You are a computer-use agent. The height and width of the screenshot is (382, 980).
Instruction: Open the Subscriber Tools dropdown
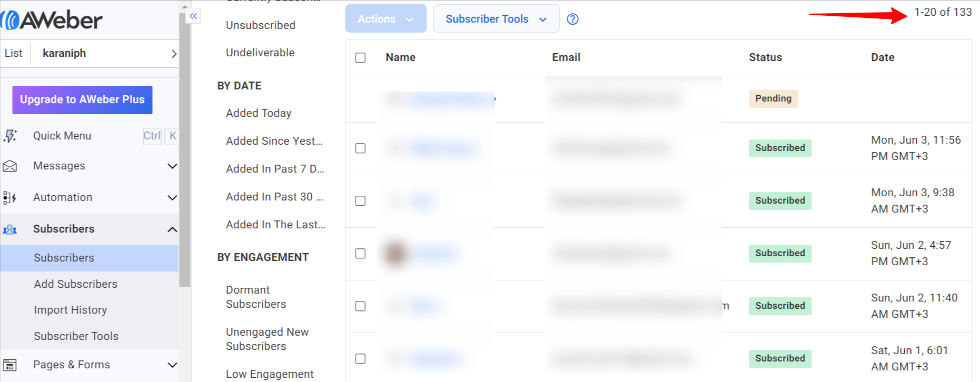(x=496, y=19)
